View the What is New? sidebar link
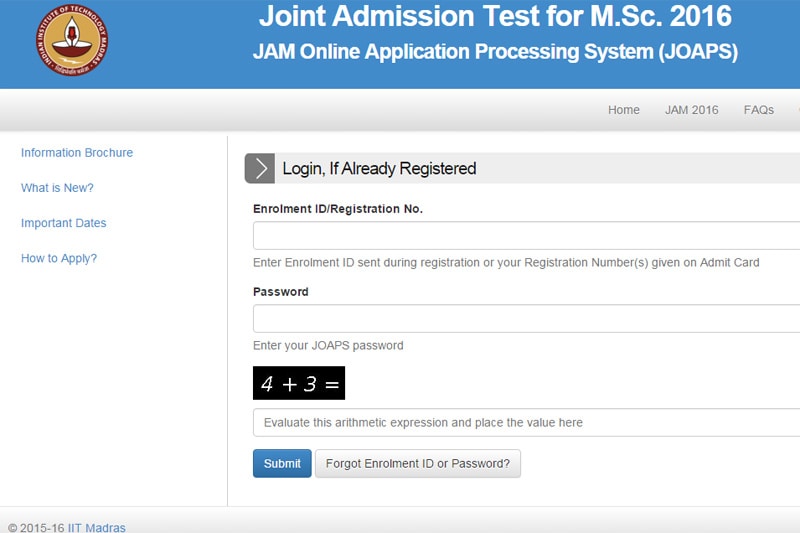 click(57, 188)
